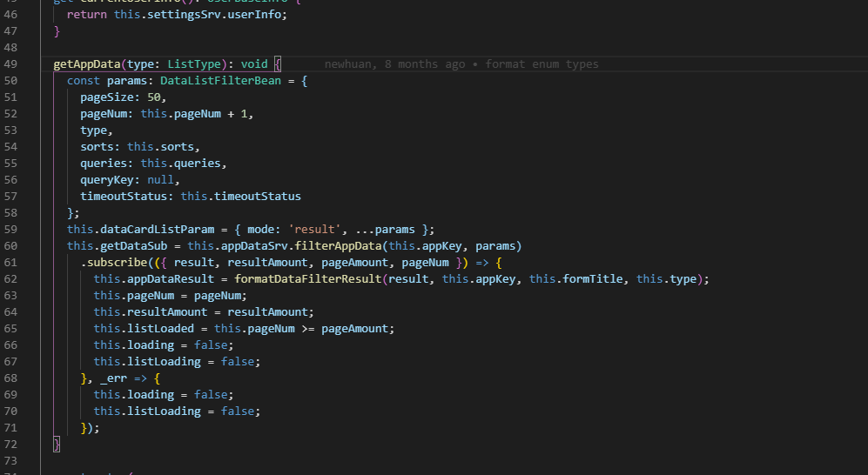The image size is (868, 475).
Task: Click the listLoaded property on line 65
Action: click(x=160, y=329)
